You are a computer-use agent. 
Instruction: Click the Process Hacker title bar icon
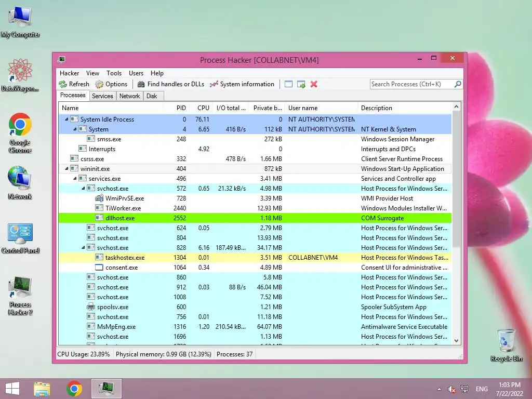click(x=61, y=60)
